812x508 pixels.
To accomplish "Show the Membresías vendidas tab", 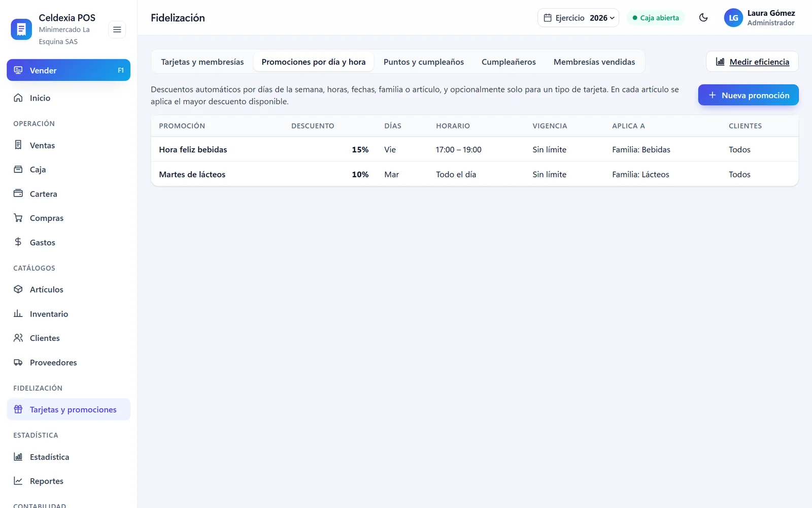I will [594, 62].
